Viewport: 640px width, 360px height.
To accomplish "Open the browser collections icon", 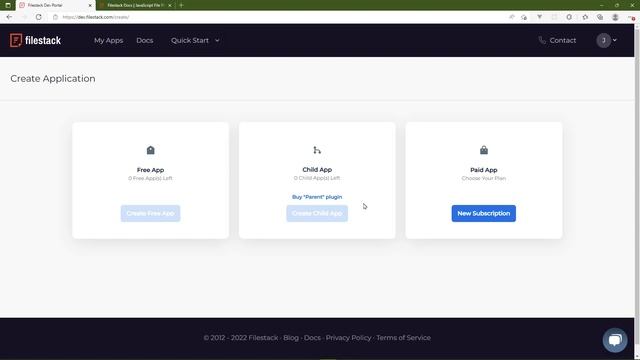I will (600, 17).
